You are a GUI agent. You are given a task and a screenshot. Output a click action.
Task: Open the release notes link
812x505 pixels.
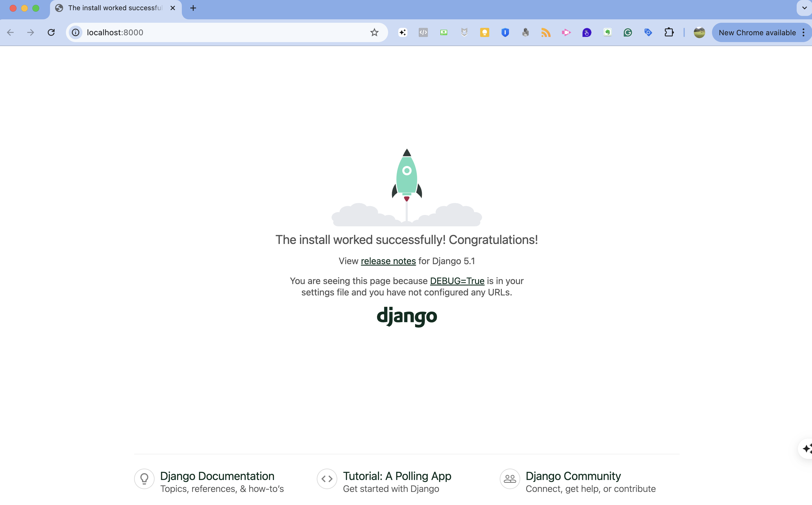click(388, 261)
